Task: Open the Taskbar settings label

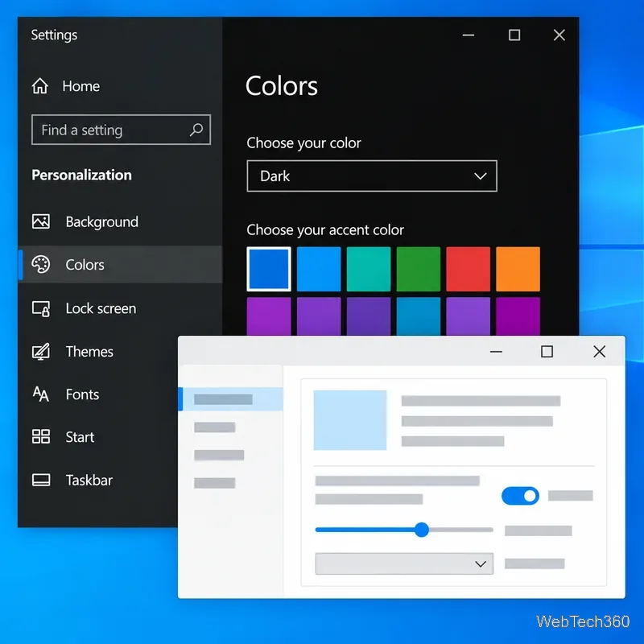Action: [89, 480]
